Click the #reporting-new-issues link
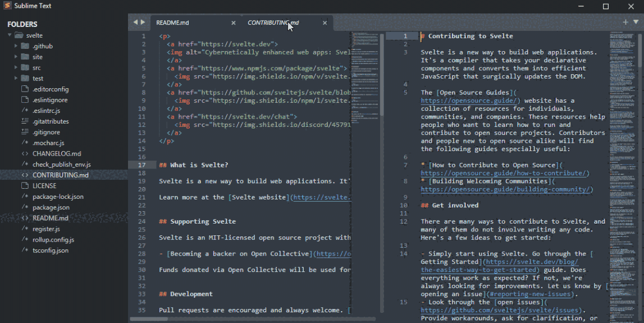Screen dimensions: 644x323 [530, 294]
